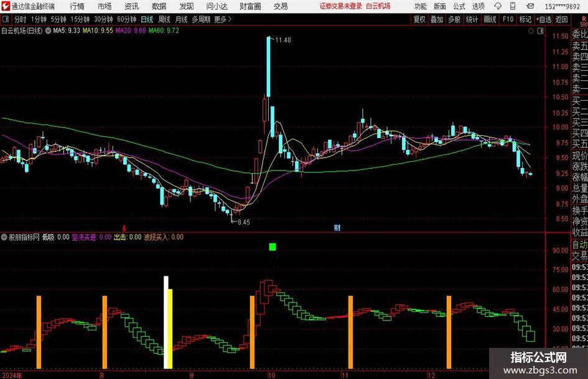
Task: Click the MA20: 9.69 value label
Action: (131, 30)
